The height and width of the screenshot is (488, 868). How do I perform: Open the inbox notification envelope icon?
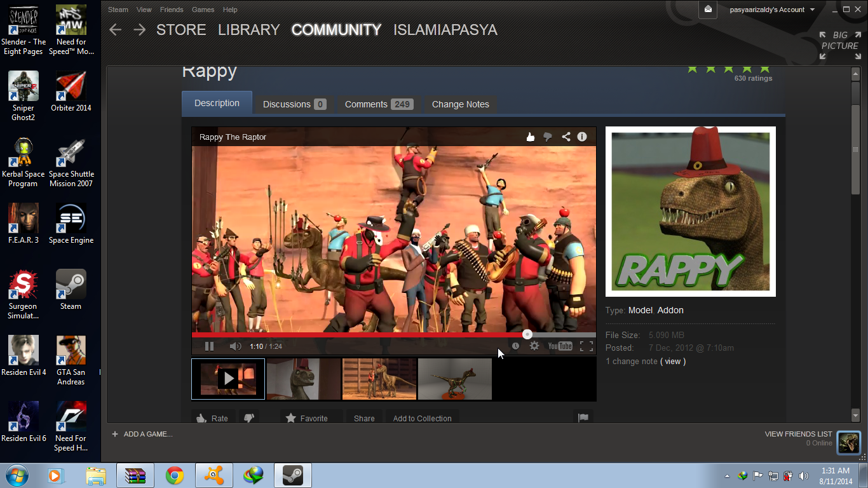point(708,10)
